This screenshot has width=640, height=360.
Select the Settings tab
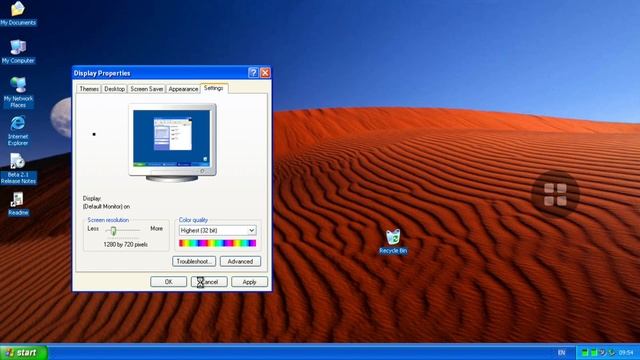click(x=214, y=88)
